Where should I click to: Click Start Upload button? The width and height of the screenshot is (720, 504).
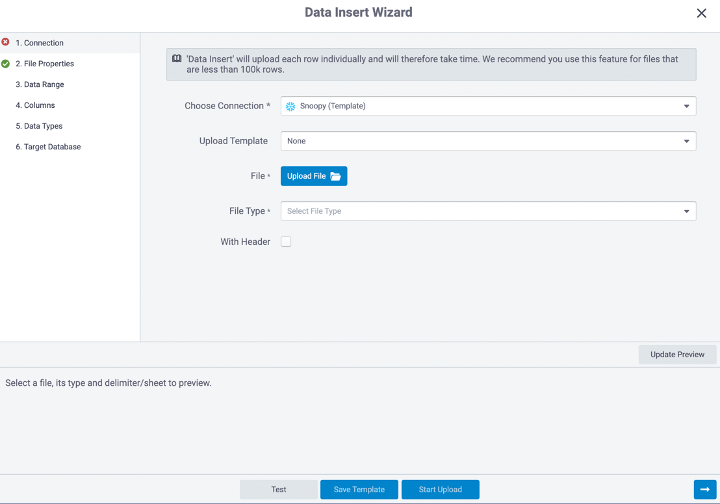click(x=440, y=489)
